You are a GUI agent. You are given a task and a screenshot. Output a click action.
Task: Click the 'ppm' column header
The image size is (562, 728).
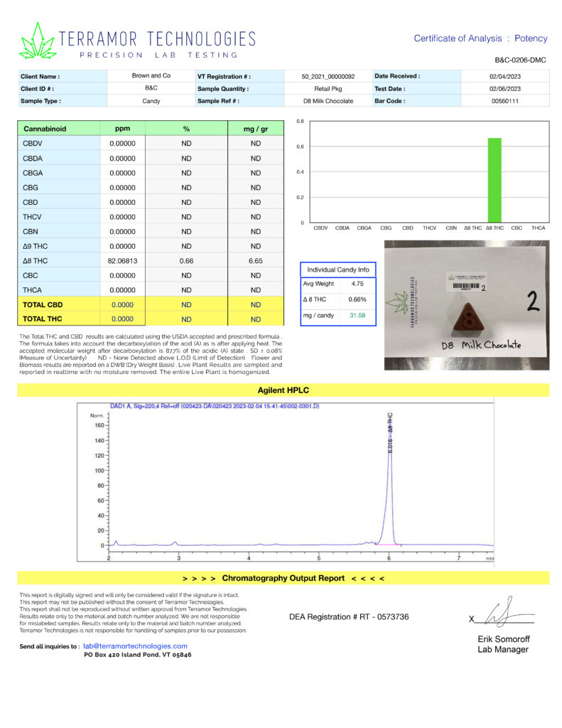(122, 129)
